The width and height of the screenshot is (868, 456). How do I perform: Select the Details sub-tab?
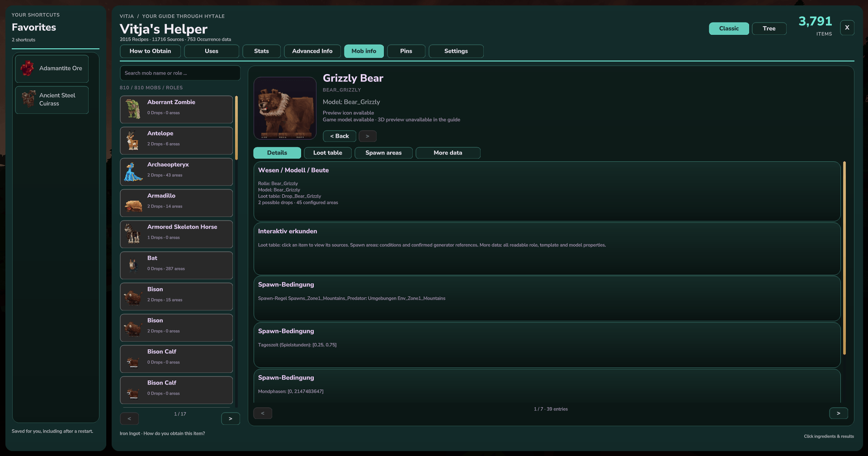point(277,153)
